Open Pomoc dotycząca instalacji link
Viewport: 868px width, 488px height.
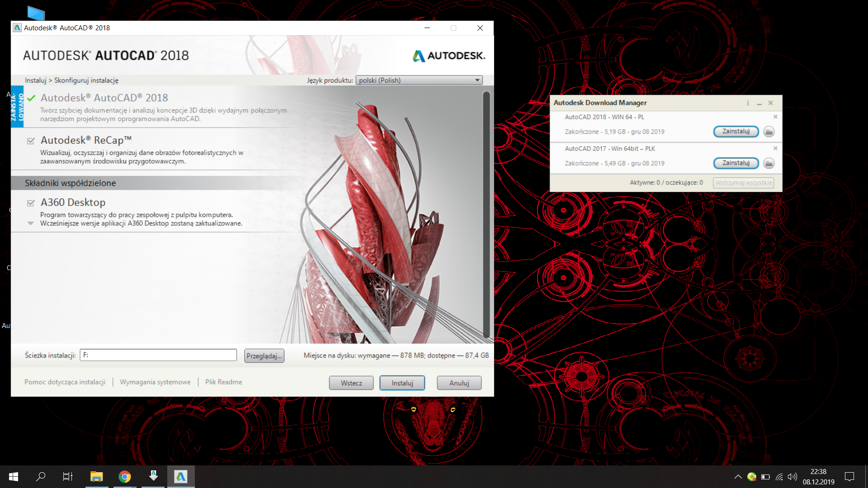65,382
